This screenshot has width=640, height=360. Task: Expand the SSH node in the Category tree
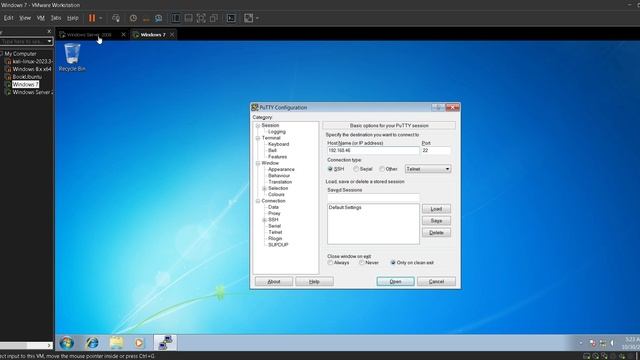point(264,220)
